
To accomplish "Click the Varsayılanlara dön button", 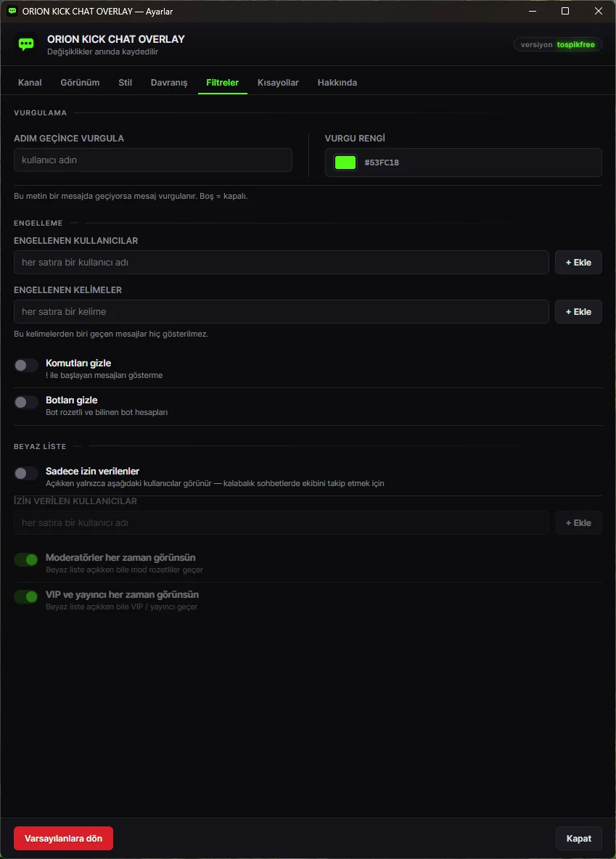I will pos(64,838).
